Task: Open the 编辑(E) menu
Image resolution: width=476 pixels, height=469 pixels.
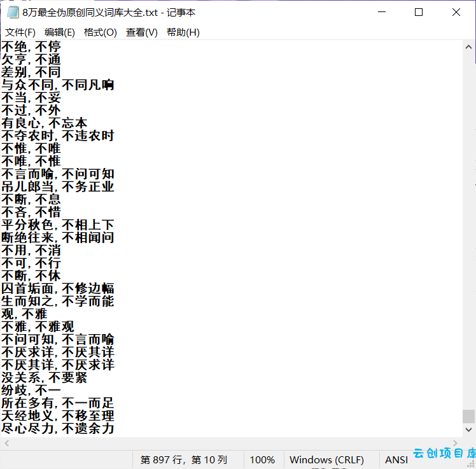Action: [x=60, y=32]
